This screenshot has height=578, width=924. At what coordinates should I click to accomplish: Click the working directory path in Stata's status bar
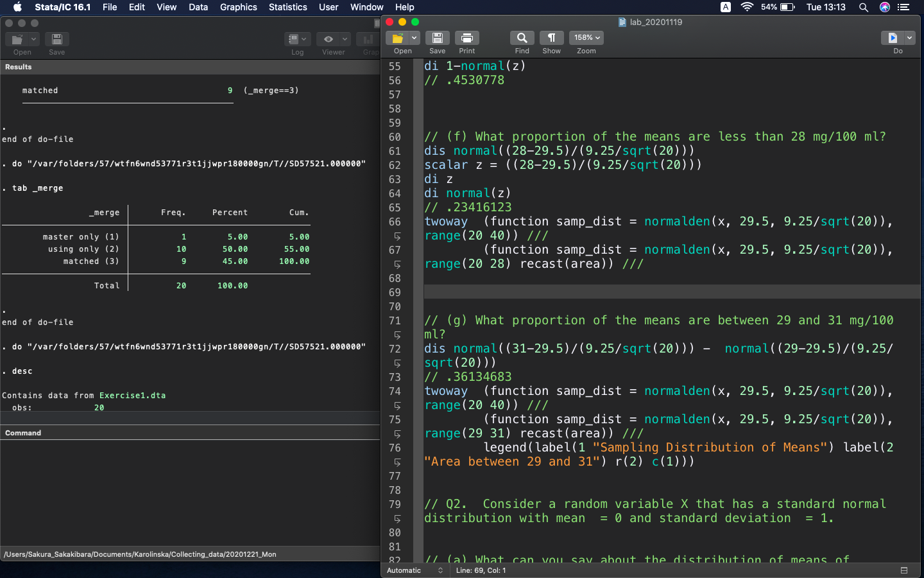[140, 554]
